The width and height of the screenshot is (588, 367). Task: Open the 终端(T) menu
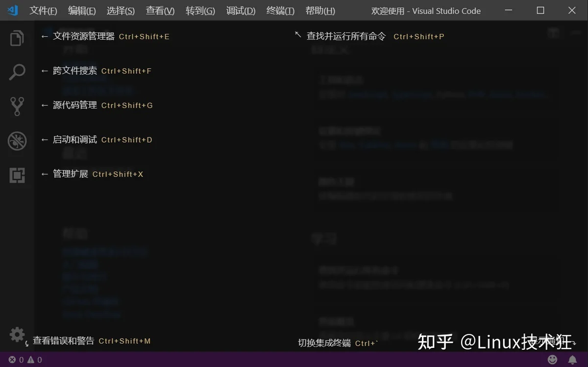coord(280,11)
